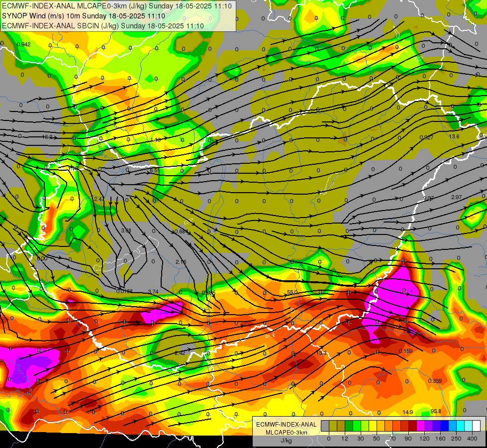This screenshot has width=487, height=448.
Task: Click the gray swatch in the legend
Action: point(325,426)
